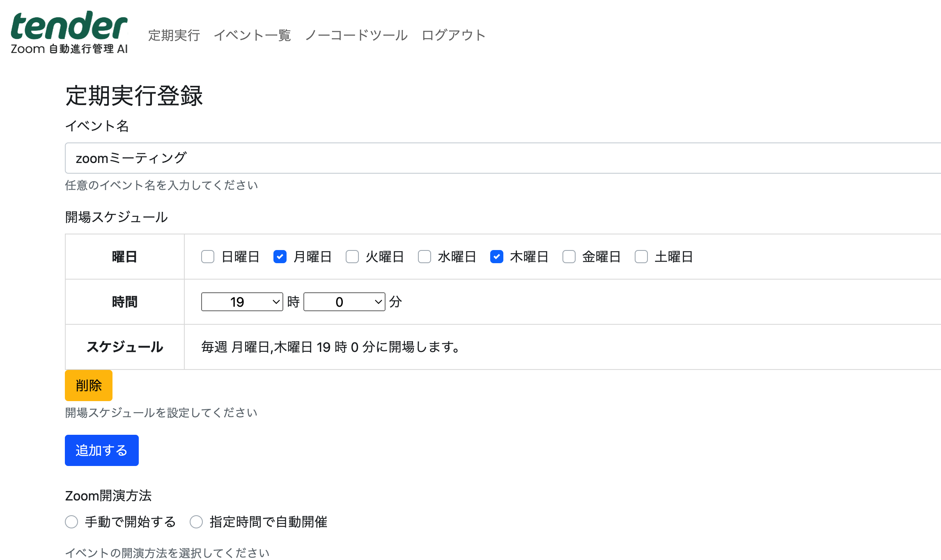Tick the 水曜日 checkbox
This screenshot has height=560, width=941.
[x=425, y=257]
